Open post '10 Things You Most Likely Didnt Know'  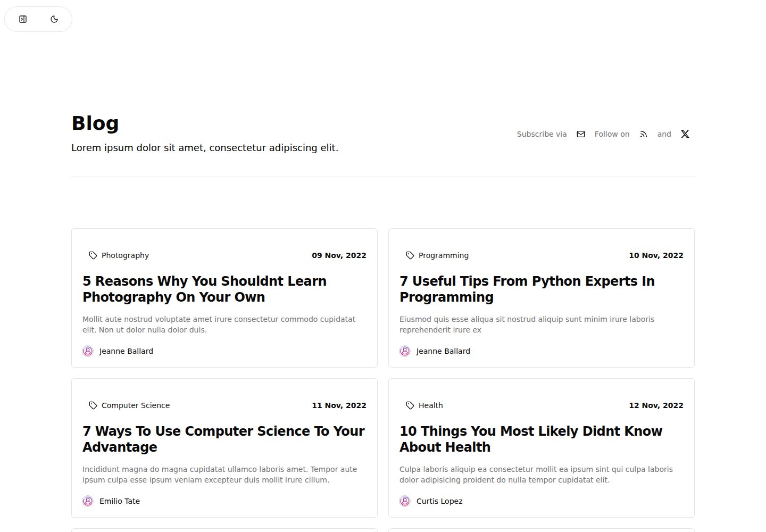(531, 439)
